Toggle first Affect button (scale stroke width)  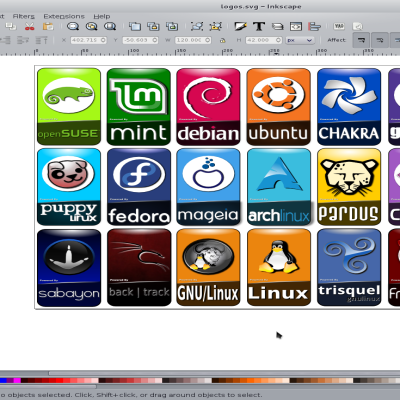click(x=361, y=40)
